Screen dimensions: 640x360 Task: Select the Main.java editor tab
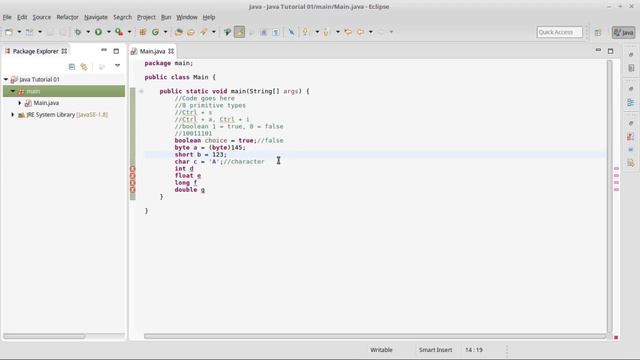pos(152,51)
